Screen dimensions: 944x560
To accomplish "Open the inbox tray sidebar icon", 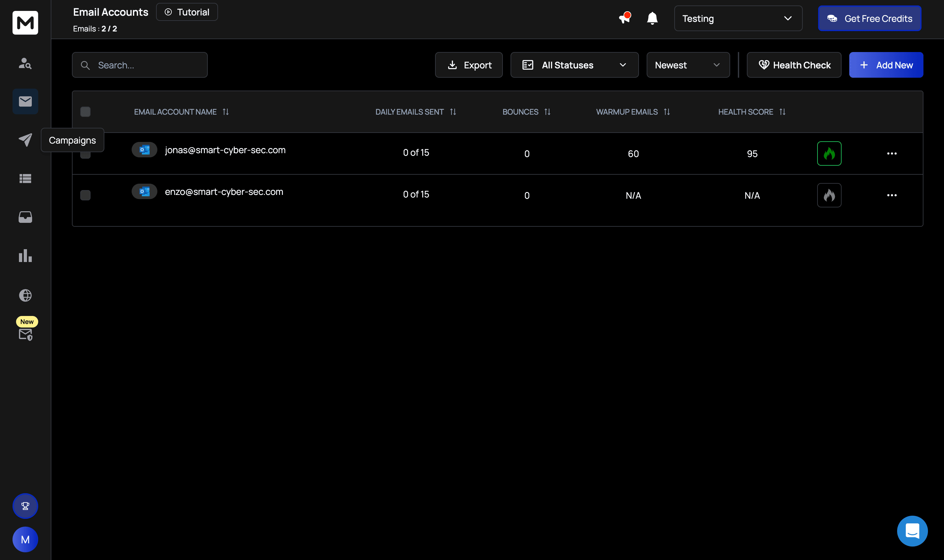I will coord(25,217).
